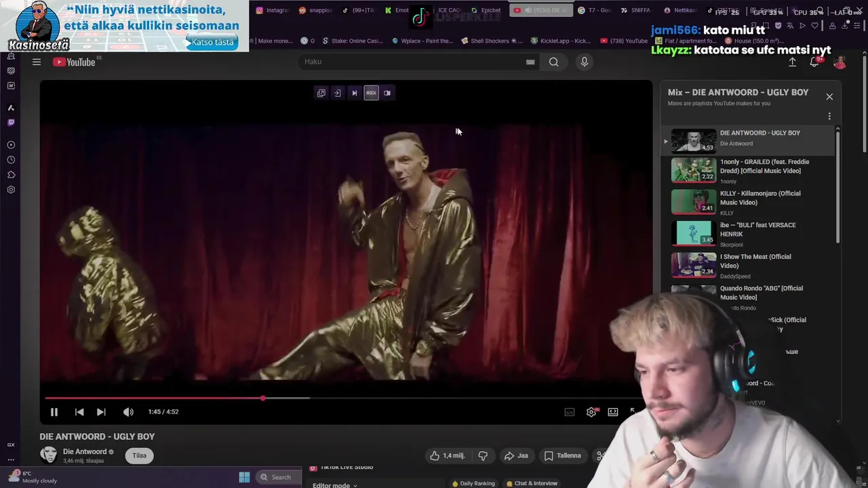Switch to the T7 - Goo browser tab
The height and width of the screenshot is (488, 868).
pyautogui.click(x=594, y=10)
